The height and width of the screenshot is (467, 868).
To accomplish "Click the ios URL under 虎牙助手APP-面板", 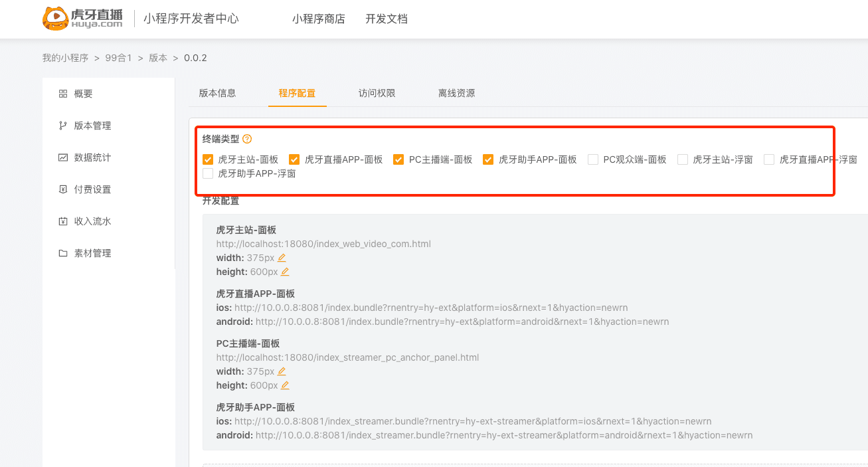I will point(473,421).
